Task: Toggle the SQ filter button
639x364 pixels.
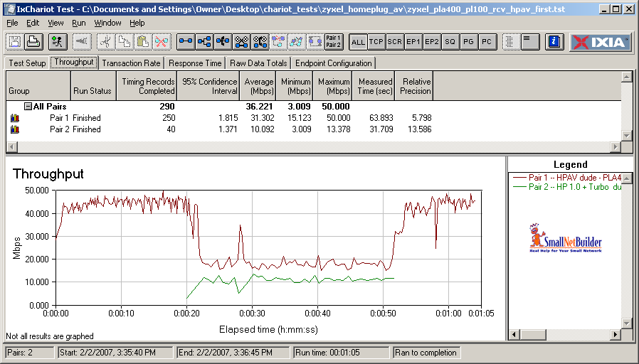Action: pyautogui.click(x=450, y=42)
